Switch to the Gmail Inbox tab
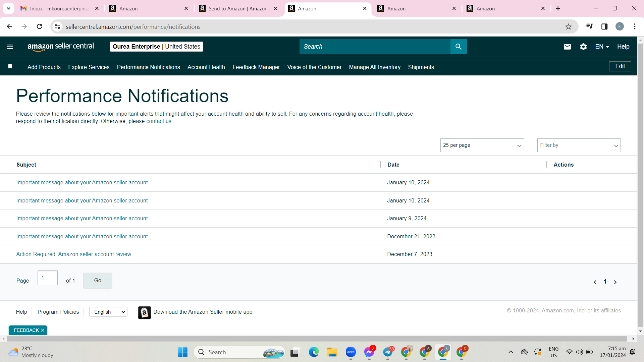644x362 pixels. point(59,8)
